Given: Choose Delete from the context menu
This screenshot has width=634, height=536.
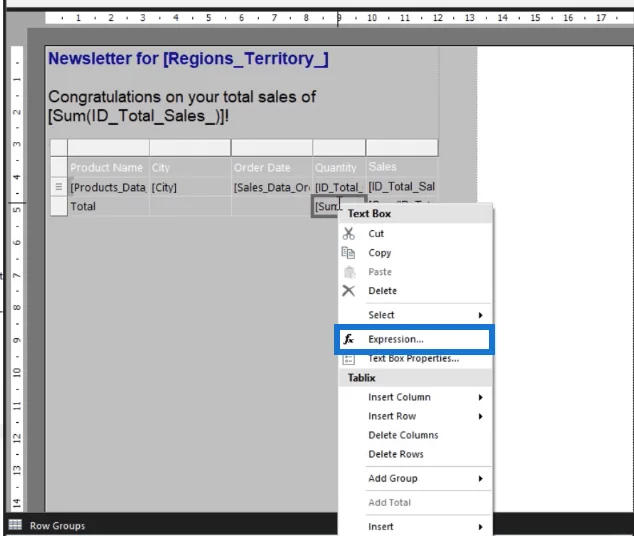Looking at the screenshot, I should [416, 291].
